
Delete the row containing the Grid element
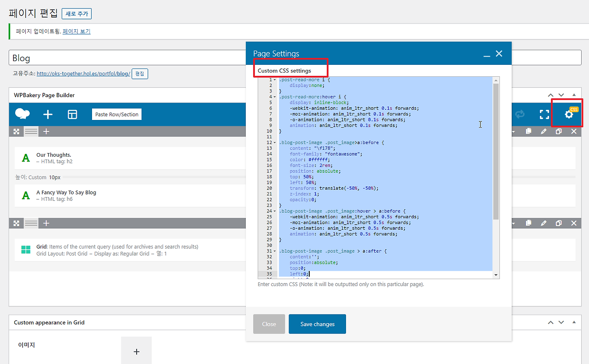point(574,223)
